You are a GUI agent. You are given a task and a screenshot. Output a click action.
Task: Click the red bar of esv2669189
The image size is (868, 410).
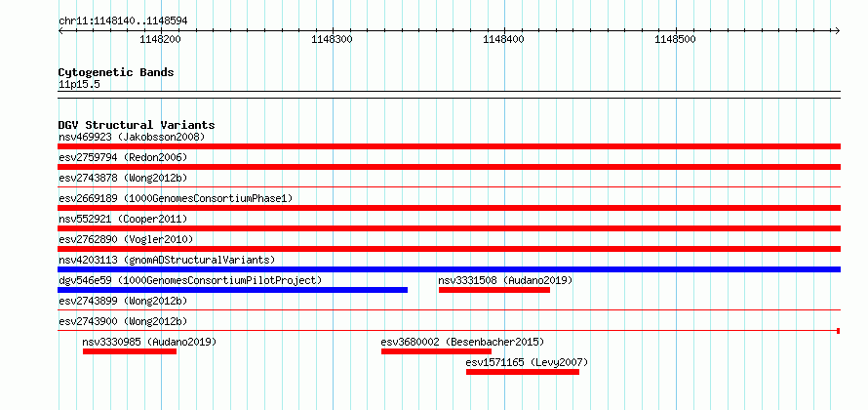pos(449,208)
